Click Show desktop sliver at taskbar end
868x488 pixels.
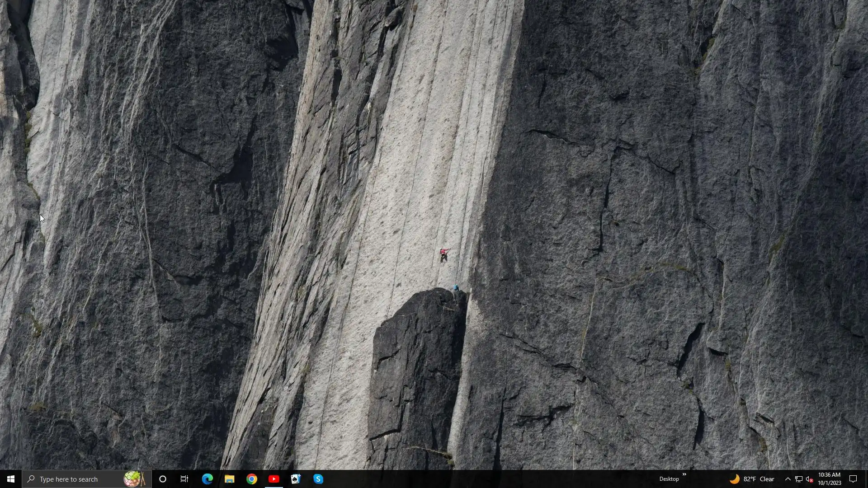866,479
